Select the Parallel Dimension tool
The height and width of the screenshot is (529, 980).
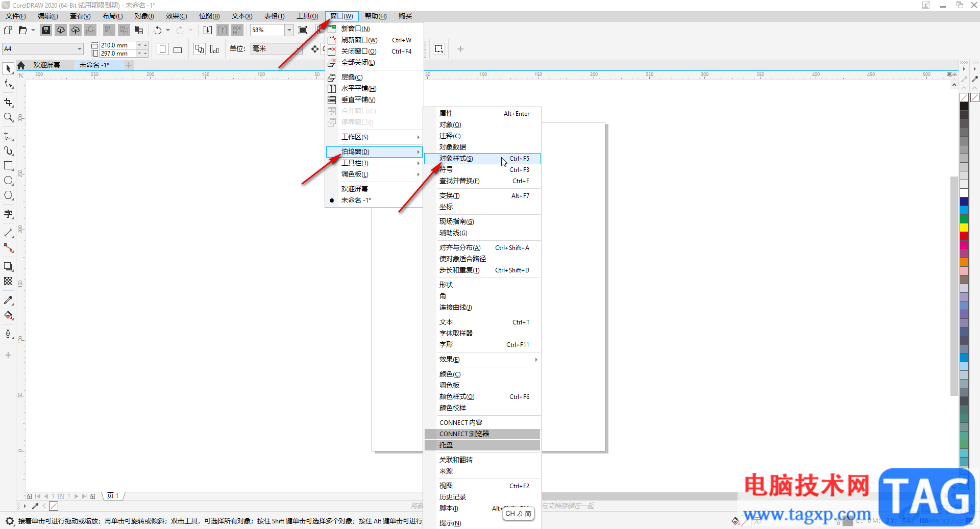8,233
